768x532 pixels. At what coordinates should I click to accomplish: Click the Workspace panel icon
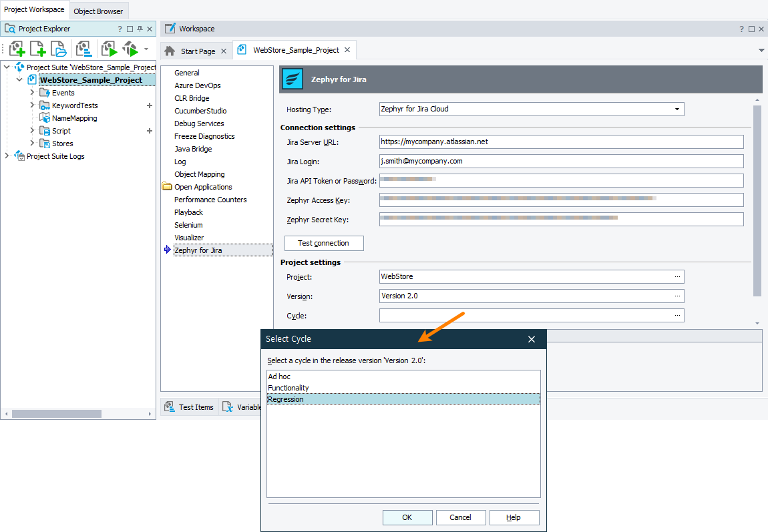tap(170, 29)
